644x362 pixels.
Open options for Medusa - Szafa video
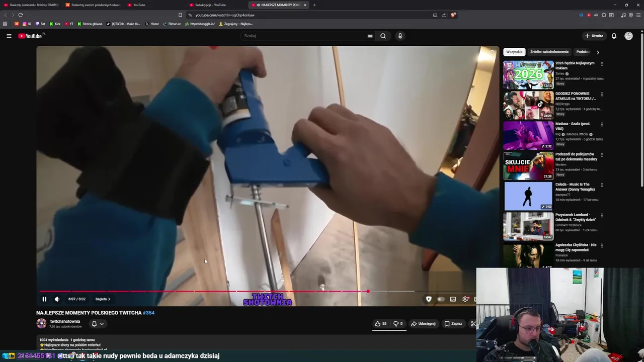(x=602, y=124)
